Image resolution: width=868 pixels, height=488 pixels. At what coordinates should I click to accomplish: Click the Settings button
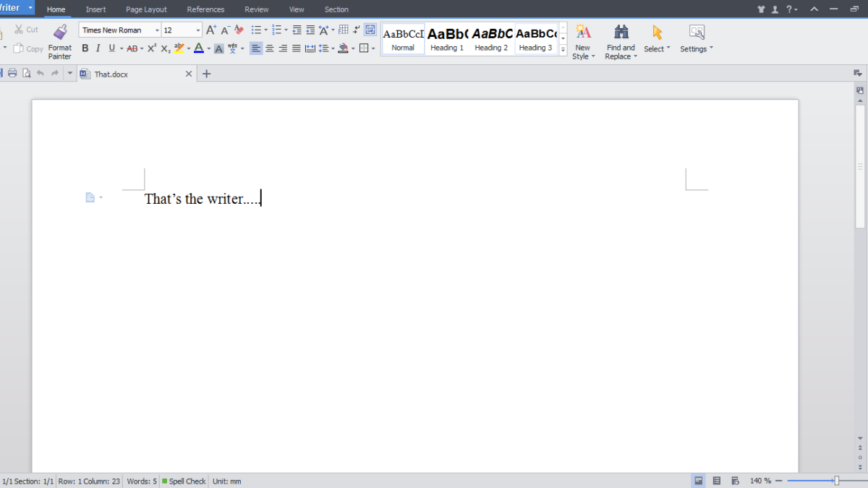pyautogui.click(x=697, y=38)
